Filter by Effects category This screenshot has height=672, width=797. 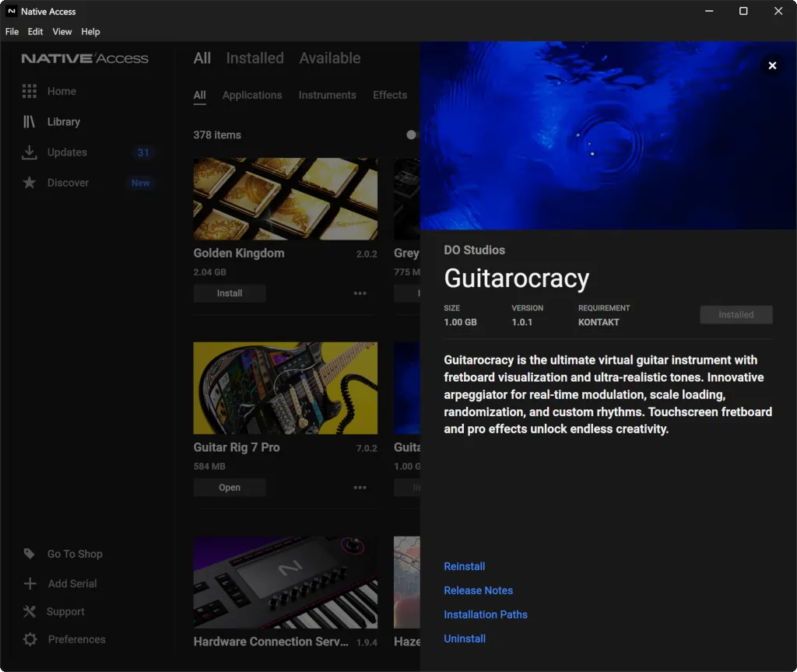[x=390, y=95]
